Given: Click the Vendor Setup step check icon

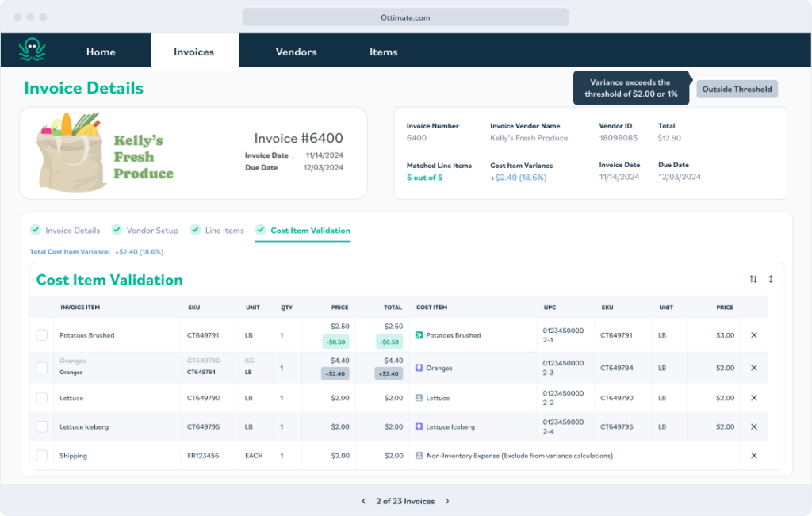Looking at the screenshot, I should (x=117, y=229).
